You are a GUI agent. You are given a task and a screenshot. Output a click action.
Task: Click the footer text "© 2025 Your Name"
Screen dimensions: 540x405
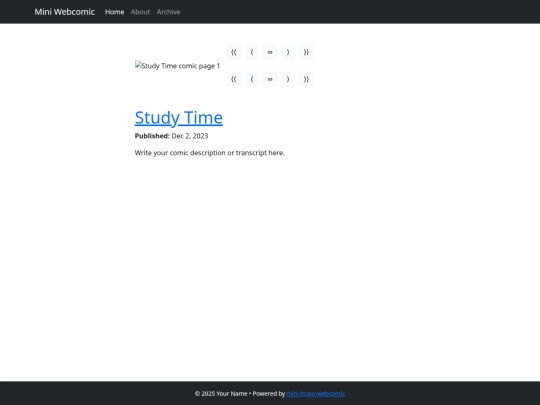pos(221,393)
